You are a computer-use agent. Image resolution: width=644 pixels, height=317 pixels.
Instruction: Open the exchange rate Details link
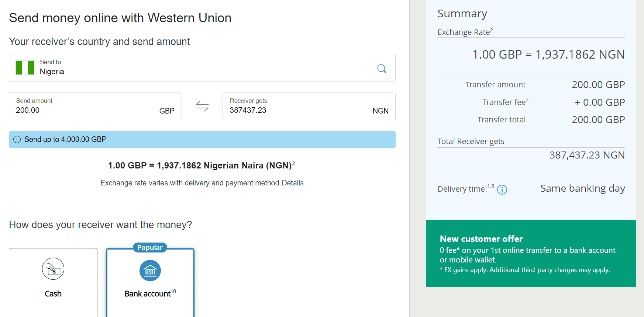[x=293, y=183]
